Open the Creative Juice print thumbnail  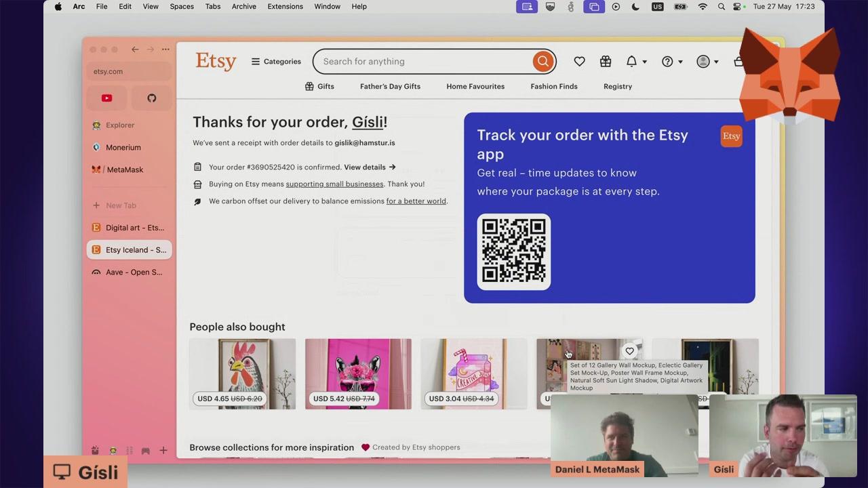[x=474, y=374]
